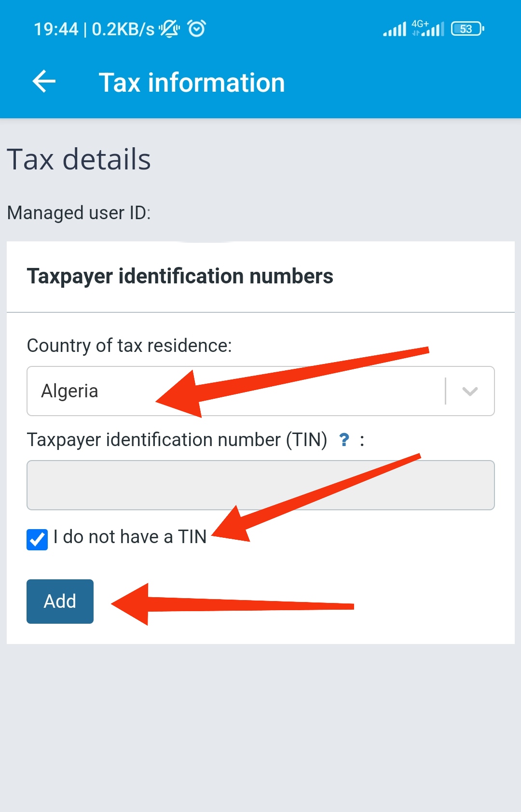Click the Taxpayer identification numbers heading

(180, 276)
